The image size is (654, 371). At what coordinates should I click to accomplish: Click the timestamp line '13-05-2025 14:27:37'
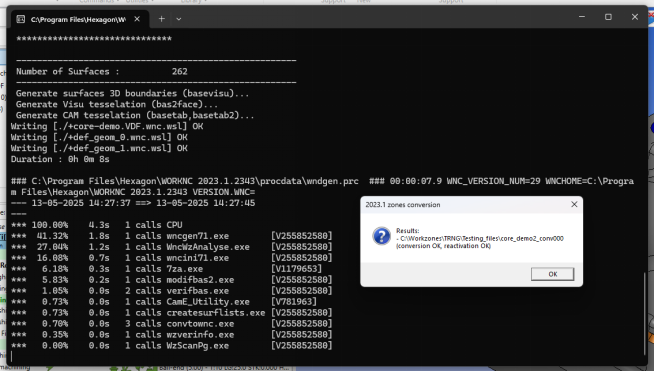click(133, 203)
